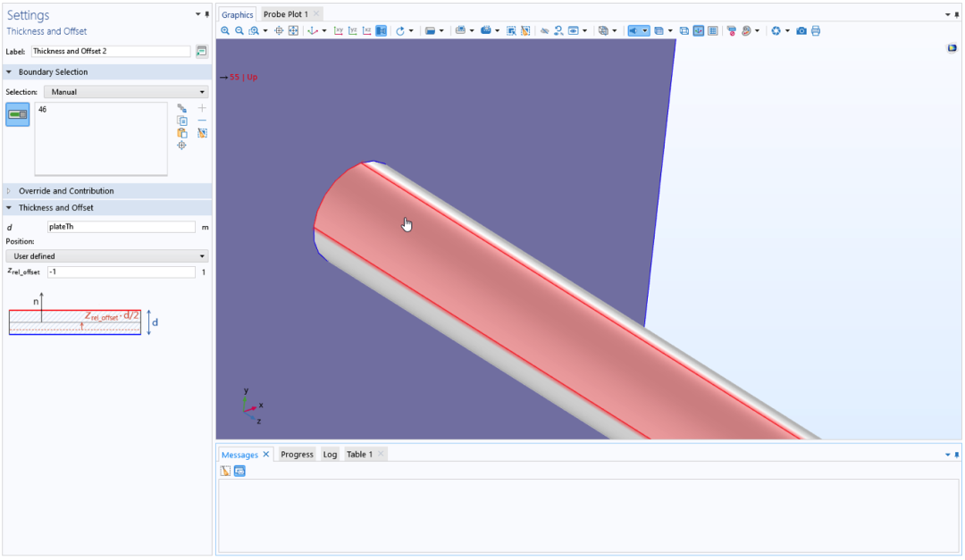
Task: Click the d thickness plateTh field
Action: point(122,227)
